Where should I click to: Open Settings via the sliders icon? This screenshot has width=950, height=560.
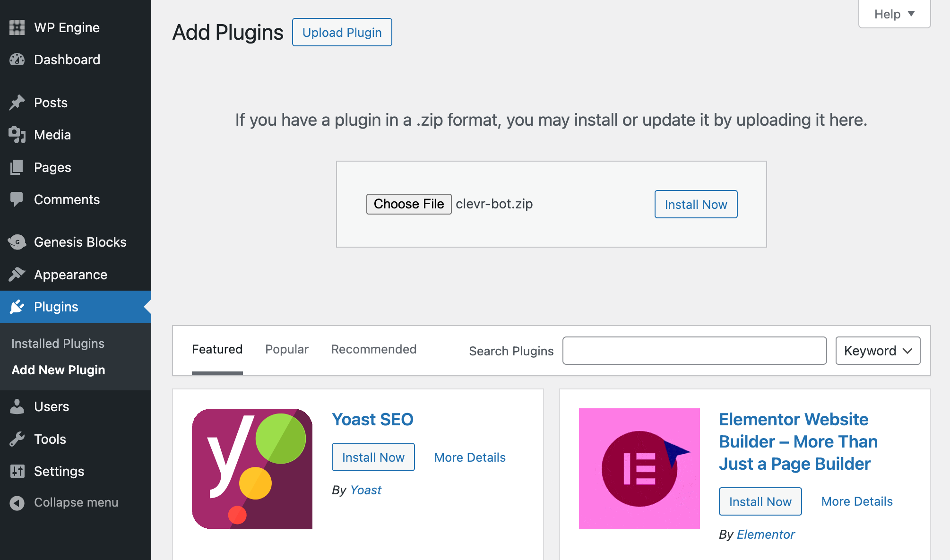click(x=17, y=471)
